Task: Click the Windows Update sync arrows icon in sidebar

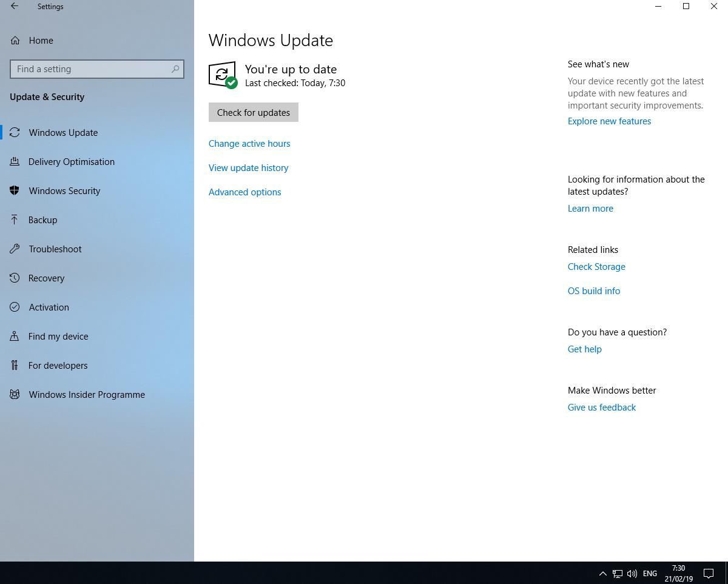Action: point(15,132)
